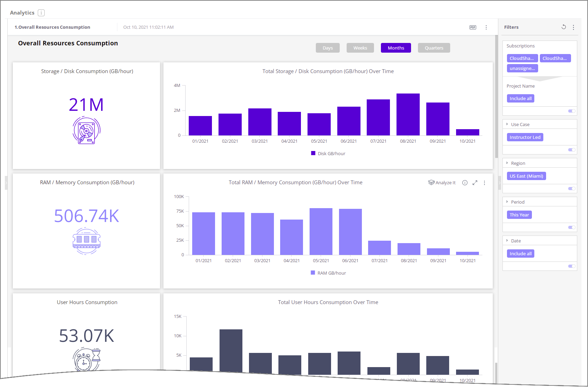Click the This Year period chip
The width and height of the screenshot is (588, 391).
519,215
